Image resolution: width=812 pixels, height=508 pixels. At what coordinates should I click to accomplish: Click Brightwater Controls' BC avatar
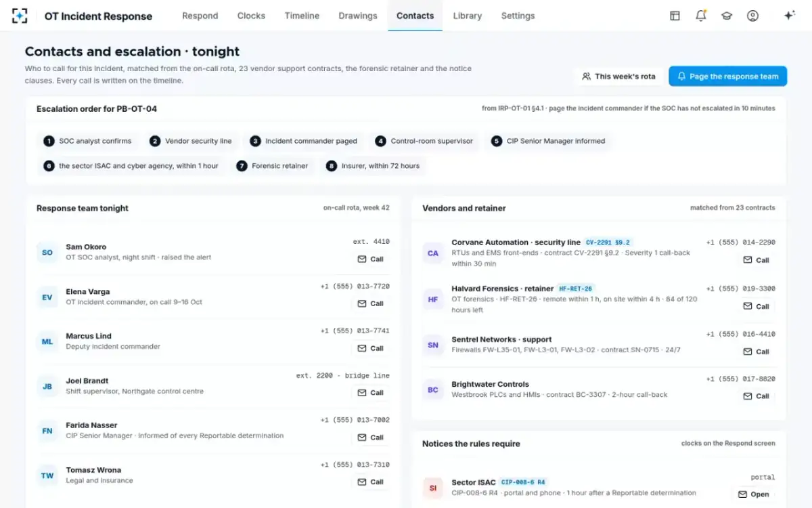click(x=433, y=390)
